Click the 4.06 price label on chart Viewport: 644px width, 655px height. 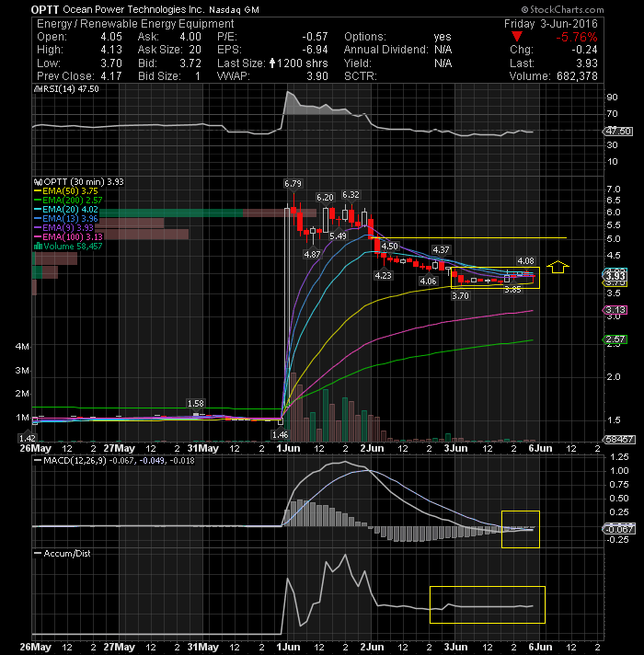tap(428, 282)
